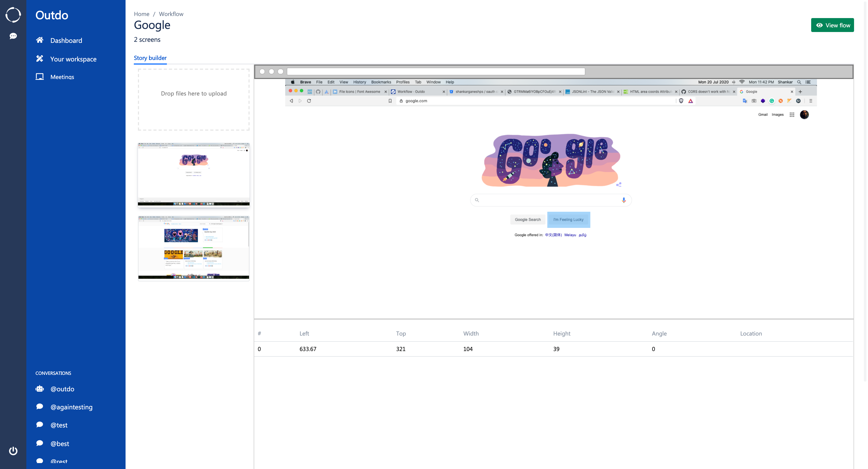This screenshot has height=469, width=868.
Task: Go to Home in the breadcrumb
Action: click(x=141, y=14)
